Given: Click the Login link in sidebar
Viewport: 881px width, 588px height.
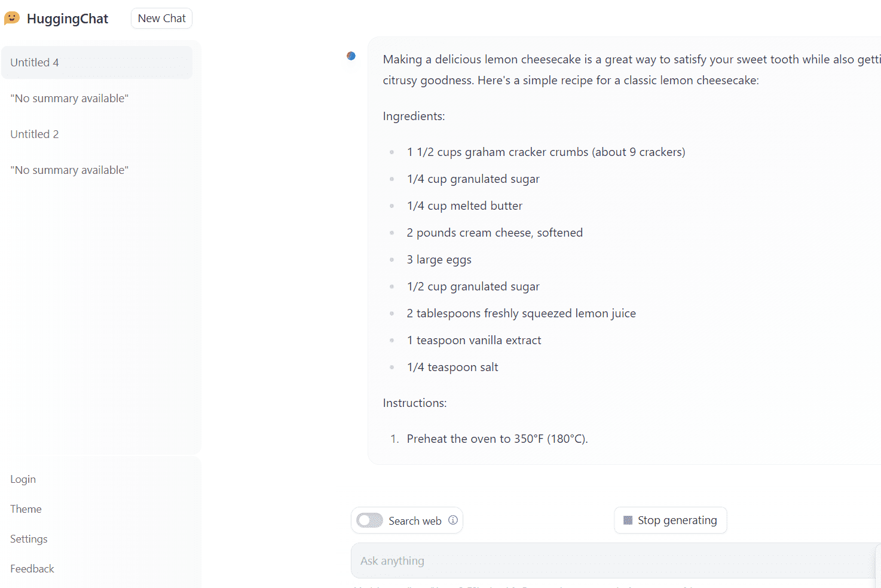Looking at the screenshot, I should coord(23,479).
